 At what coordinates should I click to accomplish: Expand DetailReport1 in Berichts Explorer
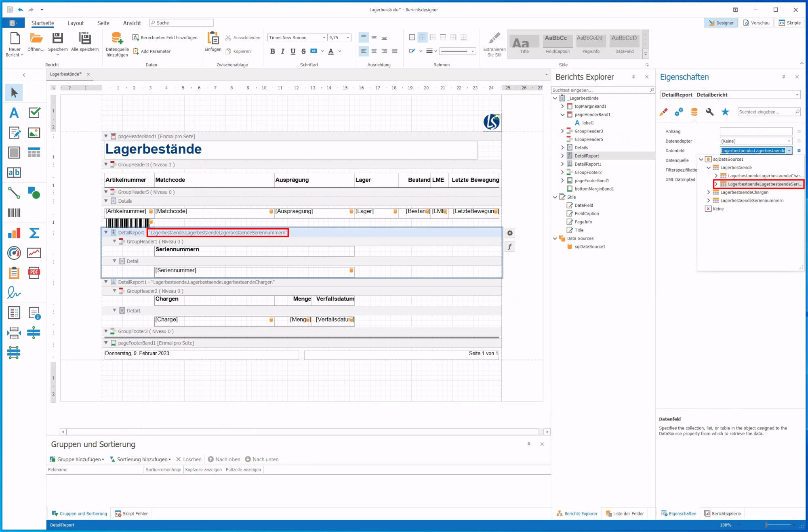click(x=562, y=164)
